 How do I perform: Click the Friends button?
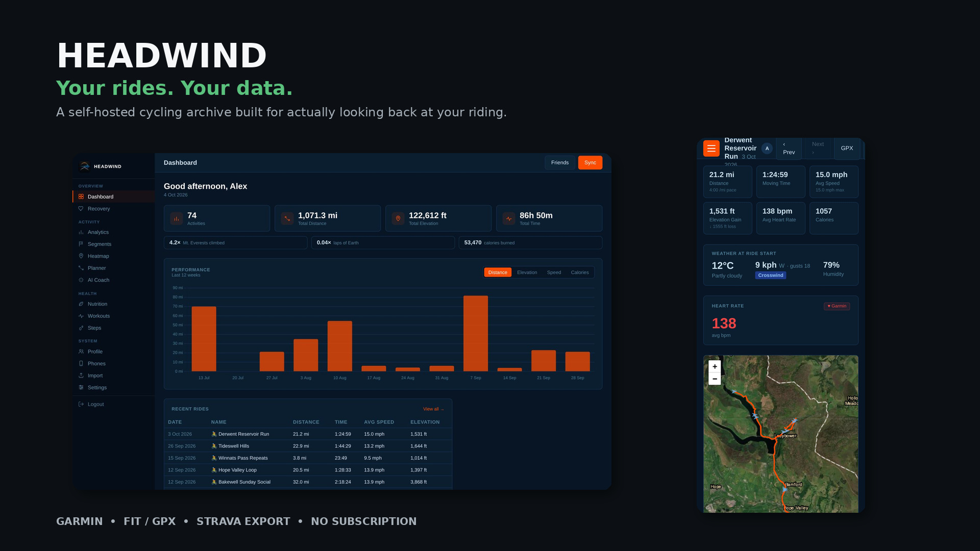pos(560,163)
